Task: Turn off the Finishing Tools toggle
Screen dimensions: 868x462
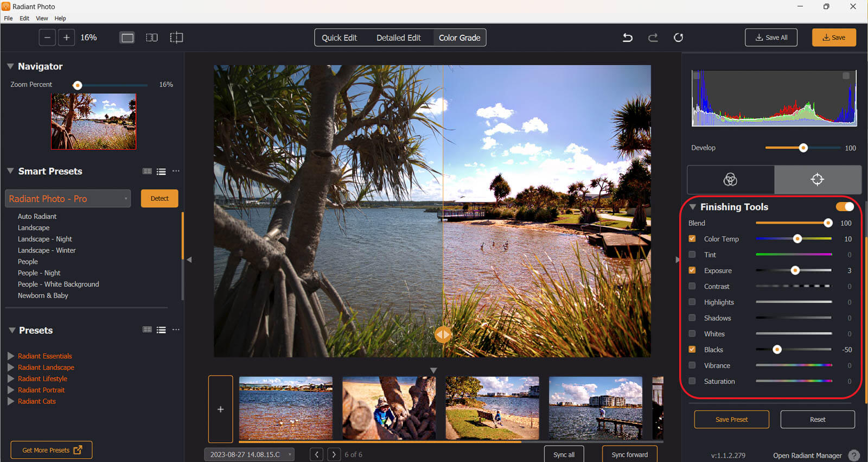Action: (845, 207)
